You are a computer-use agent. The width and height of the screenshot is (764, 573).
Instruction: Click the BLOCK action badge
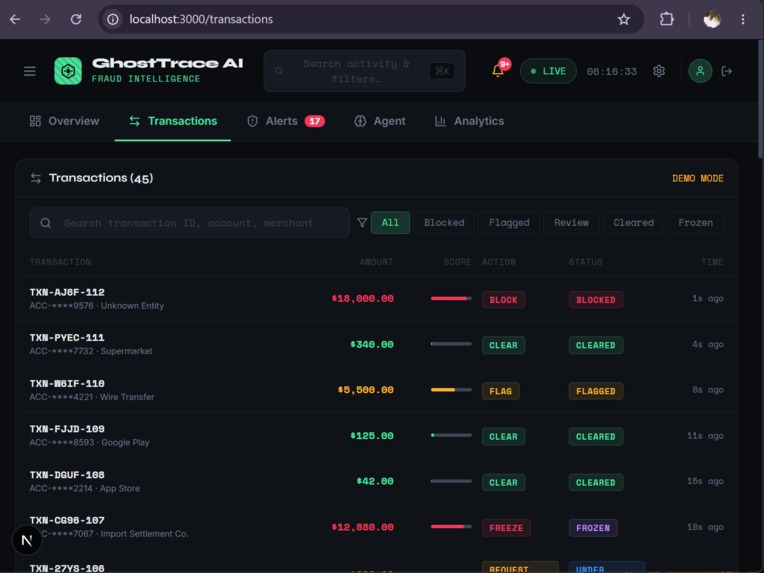pyautogui.click(x=503, y=300)
